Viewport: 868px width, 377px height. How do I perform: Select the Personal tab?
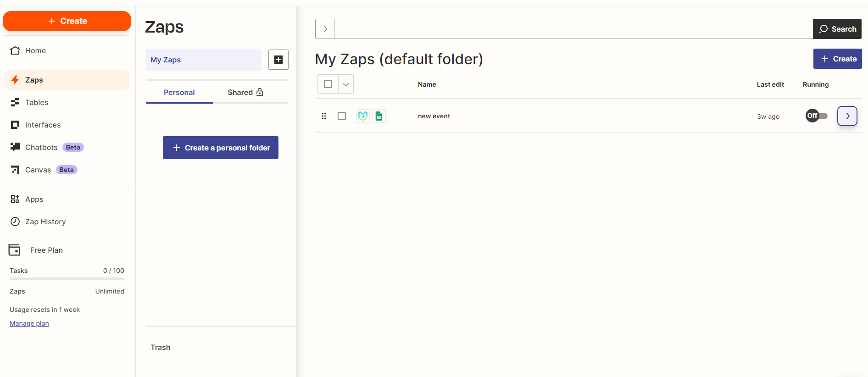pyautogui.click(x=179, y=92)
